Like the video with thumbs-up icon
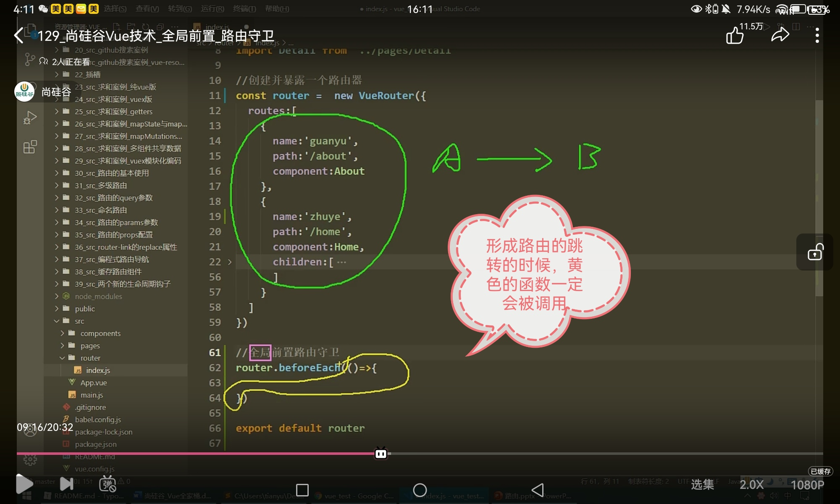This screenshot has width=840, height=504. (x=735, y=36)
